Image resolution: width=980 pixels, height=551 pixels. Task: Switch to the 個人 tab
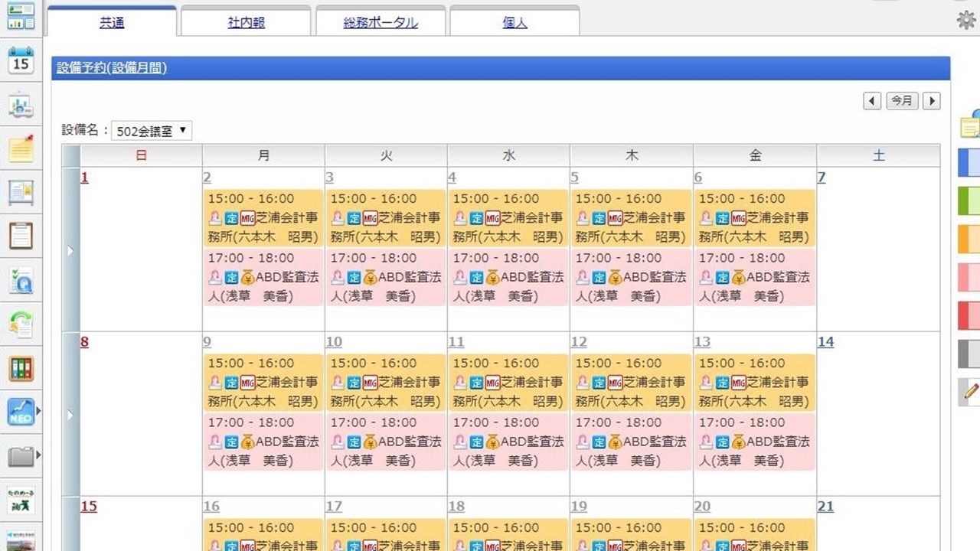514,22
